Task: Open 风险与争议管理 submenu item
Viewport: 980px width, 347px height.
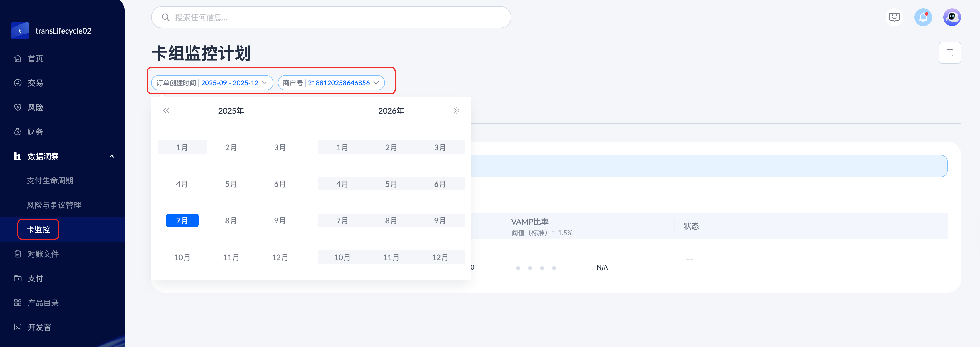Action: tap(54, 205)
